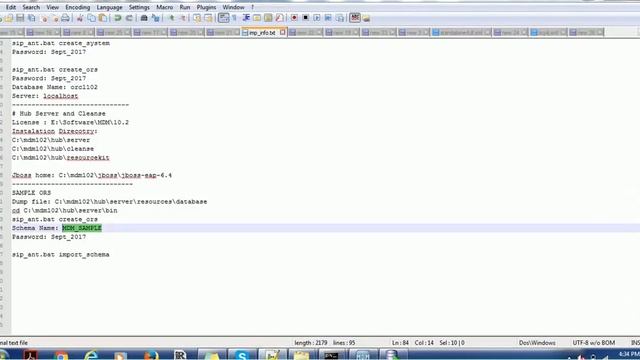The image size is (640, 360).
Task: Open the Settings menu
Action: tap(139, 7)
